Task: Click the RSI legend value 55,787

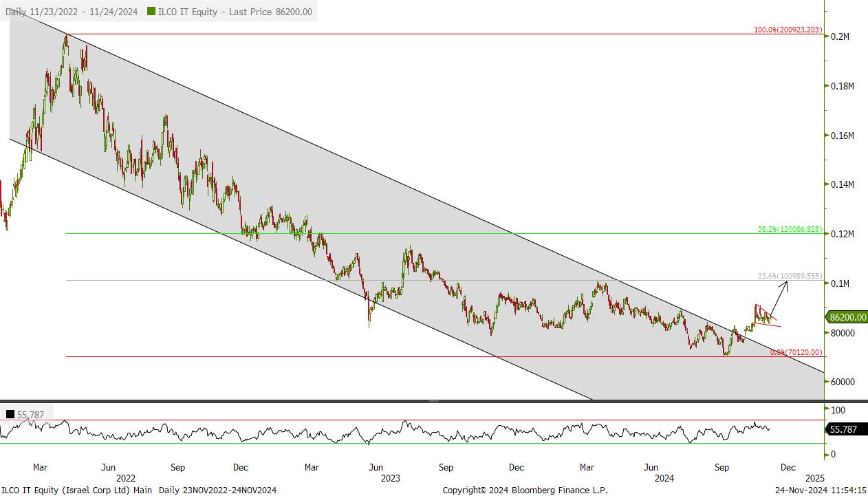Action: (31, 414)
